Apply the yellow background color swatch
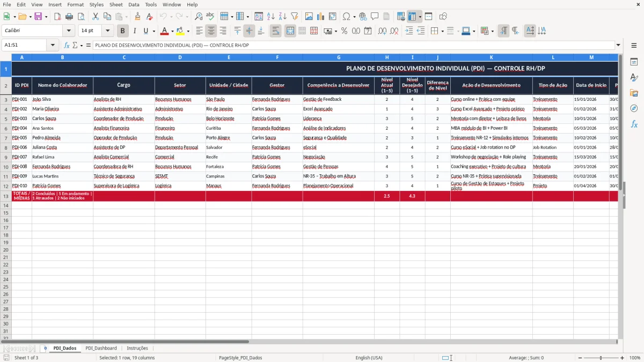 click(180, 31)
